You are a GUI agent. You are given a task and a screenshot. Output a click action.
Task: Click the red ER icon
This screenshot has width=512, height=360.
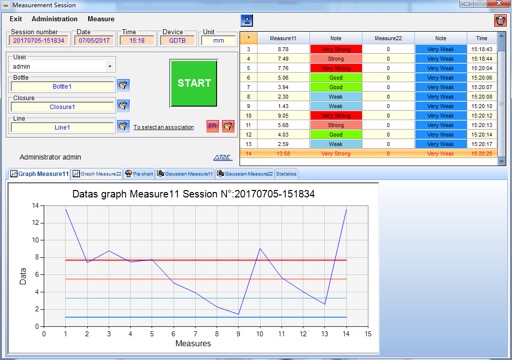tap(212, 126)
